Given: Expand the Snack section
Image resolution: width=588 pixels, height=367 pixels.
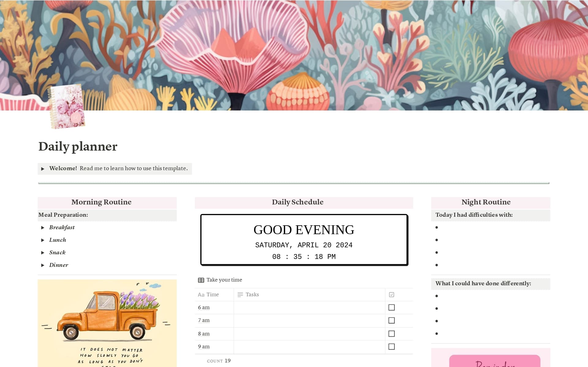Looking at the screenshot, I should [x=43, y=253].
